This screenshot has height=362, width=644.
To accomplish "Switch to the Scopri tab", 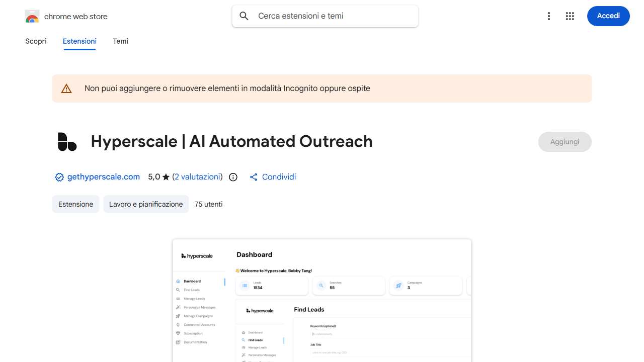I will point(36,41).
